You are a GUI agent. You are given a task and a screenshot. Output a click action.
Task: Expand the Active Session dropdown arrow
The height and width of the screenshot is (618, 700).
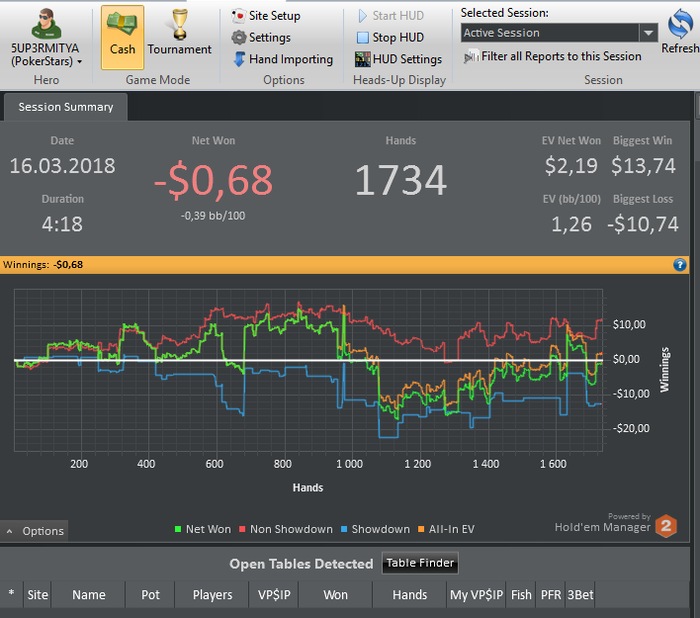(x=649, y=33)
